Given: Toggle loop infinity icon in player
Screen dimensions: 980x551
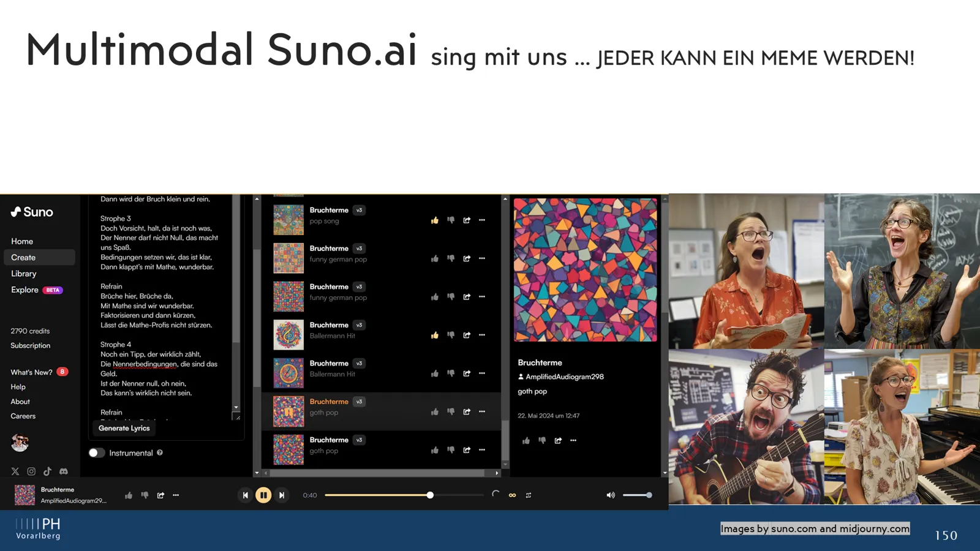Looking at the screenshot, I should (513, 495).
